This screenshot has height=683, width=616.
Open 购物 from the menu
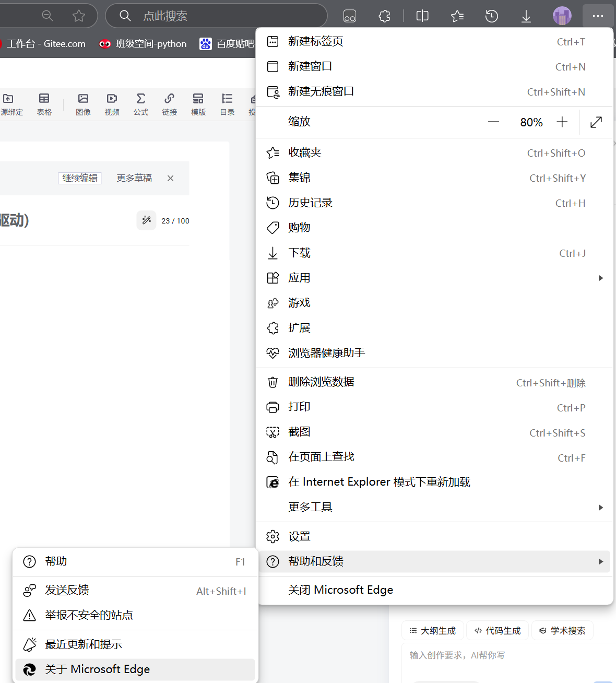coord(434,228)
